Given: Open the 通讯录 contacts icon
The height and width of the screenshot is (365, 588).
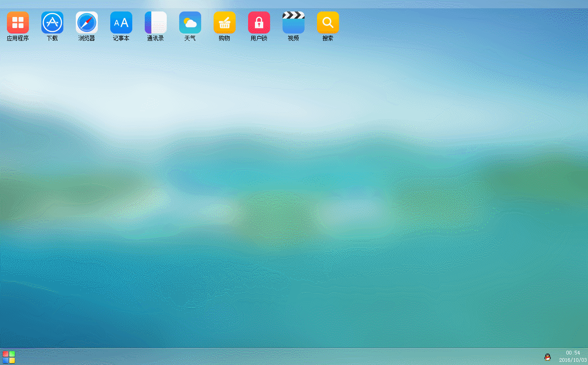Looking at the screenshot, I should [156, 22].
